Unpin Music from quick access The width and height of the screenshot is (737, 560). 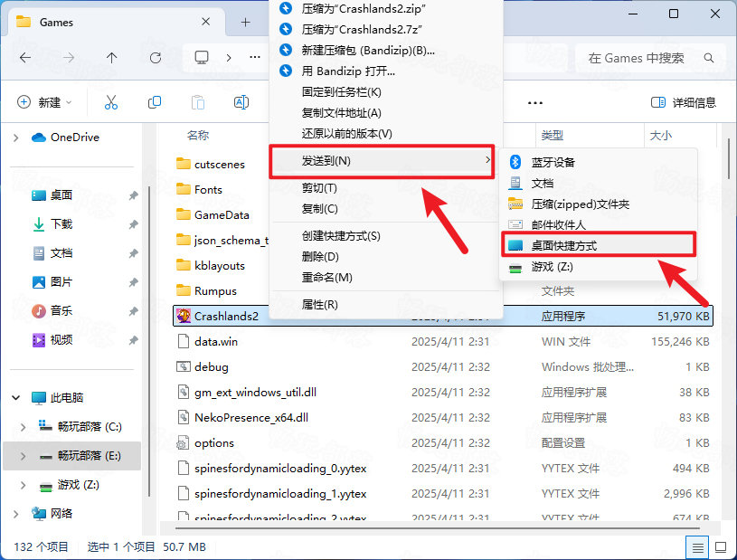(x=134, y=311)
